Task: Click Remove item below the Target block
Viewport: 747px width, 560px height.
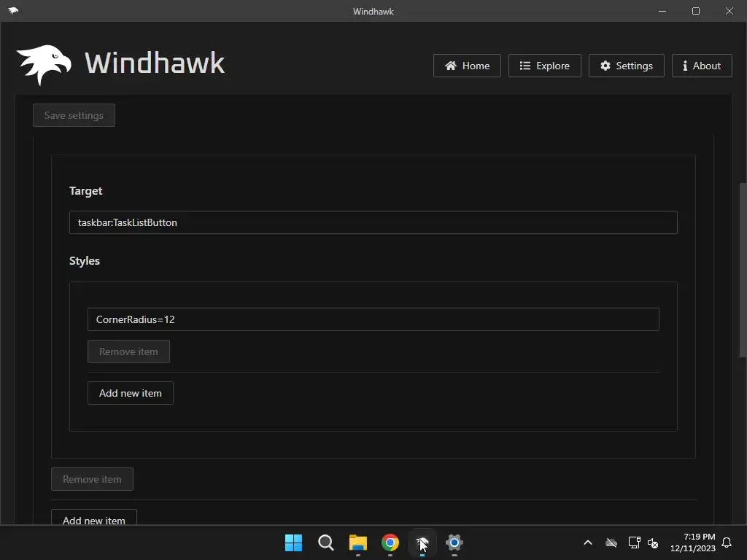Action: (x=92, y=479)
